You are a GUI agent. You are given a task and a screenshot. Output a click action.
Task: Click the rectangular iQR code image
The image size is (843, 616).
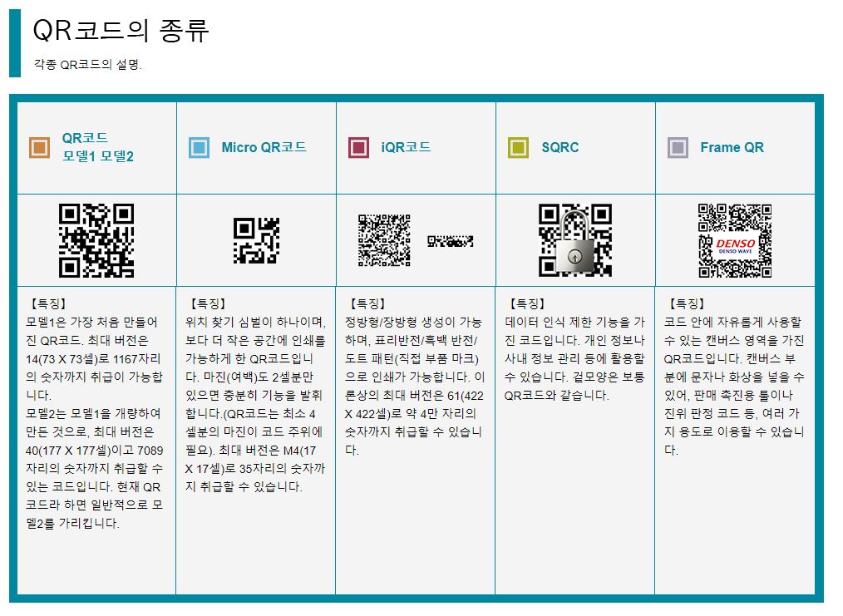click(x=450, y=241)
